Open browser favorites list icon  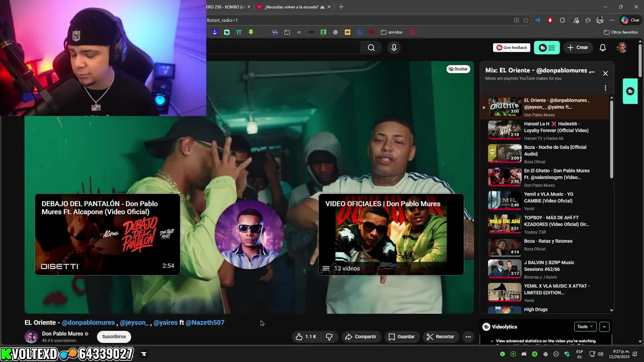tap(588, 20)
